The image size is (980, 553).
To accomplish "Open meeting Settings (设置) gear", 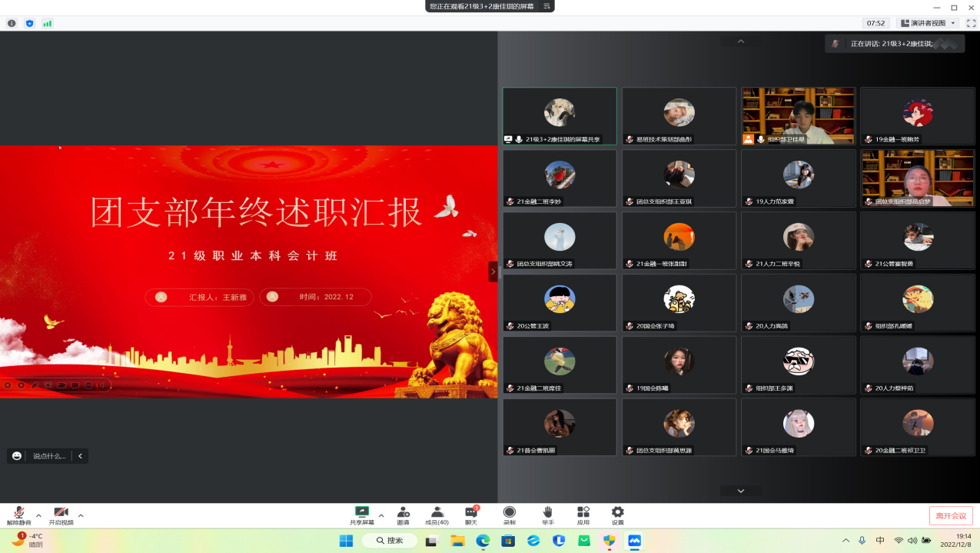I will click(x=617, y=512).
